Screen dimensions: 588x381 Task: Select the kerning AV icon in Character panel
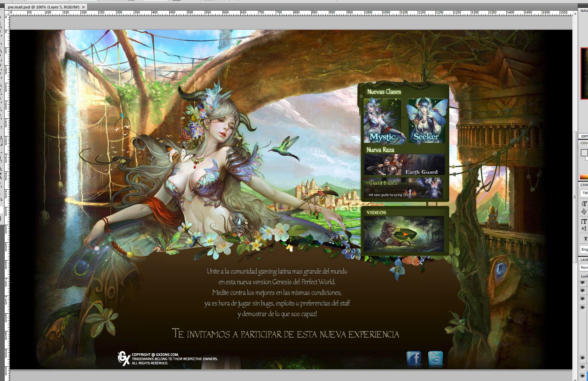(x=584, y=212)
